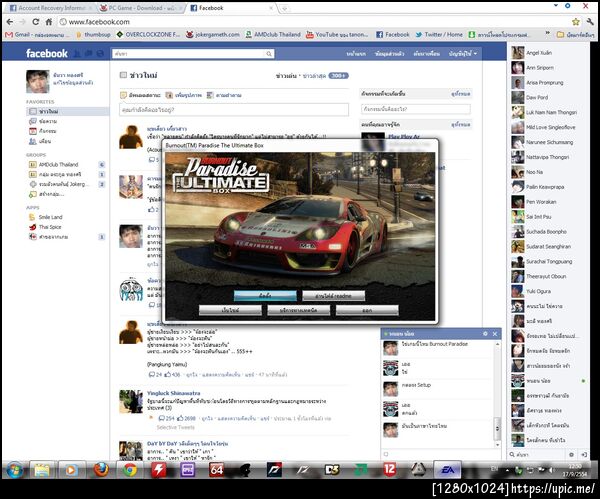
Task: Click the Facebook search magnifier icon
Action: [269, 54]
